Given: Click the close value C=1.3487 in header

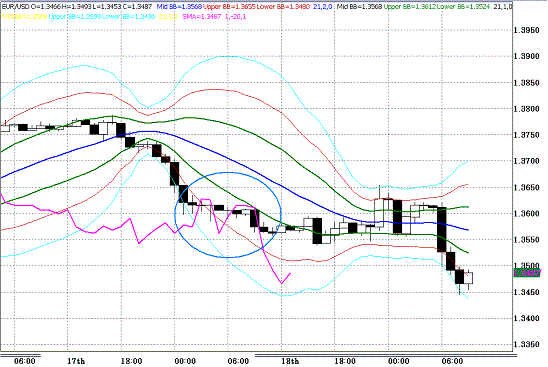Looking at the screenshot, I should [x=137, y=7].
